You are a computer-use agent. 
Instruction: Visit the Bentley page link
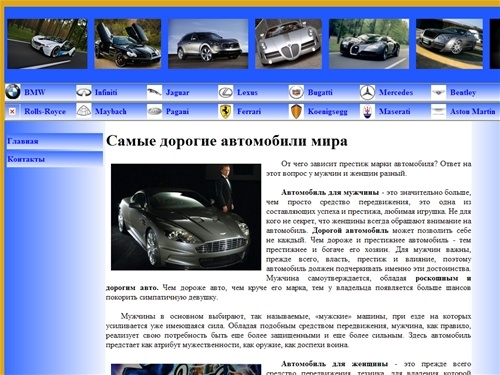(463, 92)
